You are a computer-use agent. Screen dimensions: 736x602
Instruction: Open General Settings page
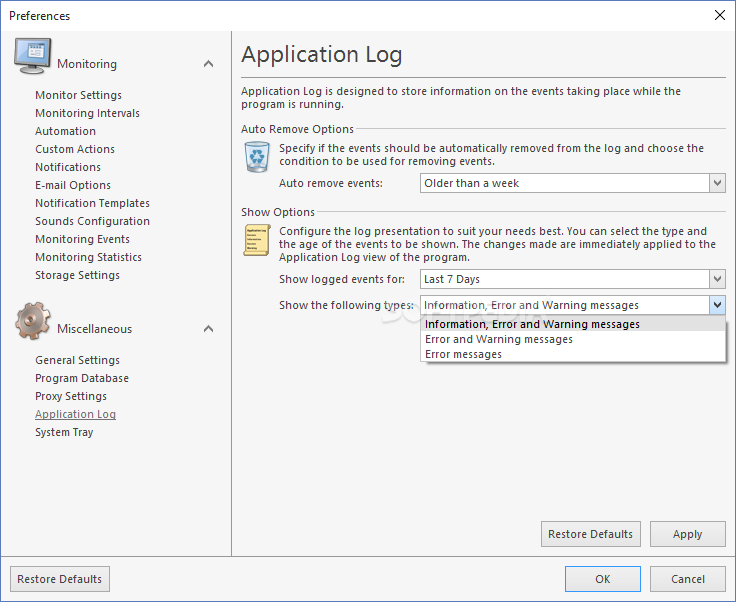[x=77, y=360]
